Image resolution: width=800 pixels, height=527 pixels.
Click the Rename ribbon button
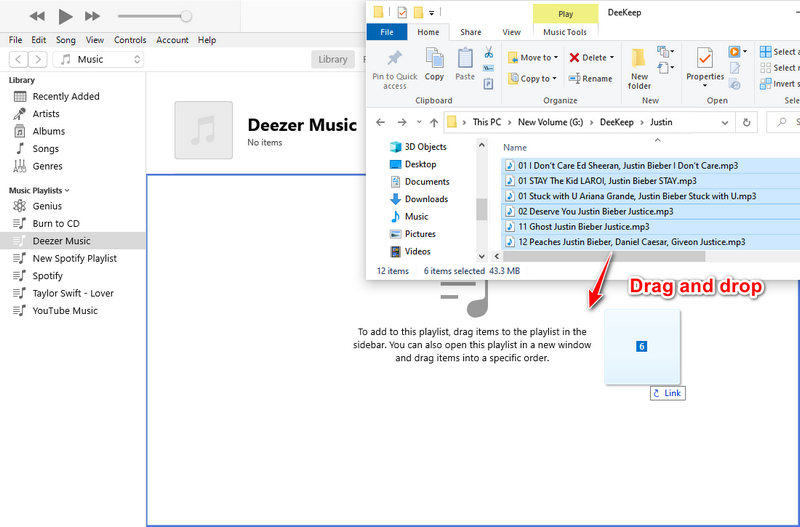point(591,79)
